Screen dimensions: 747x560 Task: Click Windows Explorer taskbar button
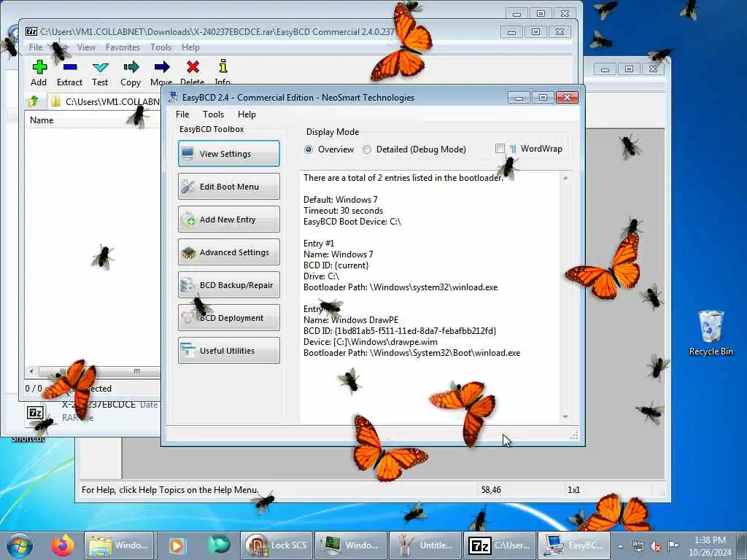tap(119, 545)
